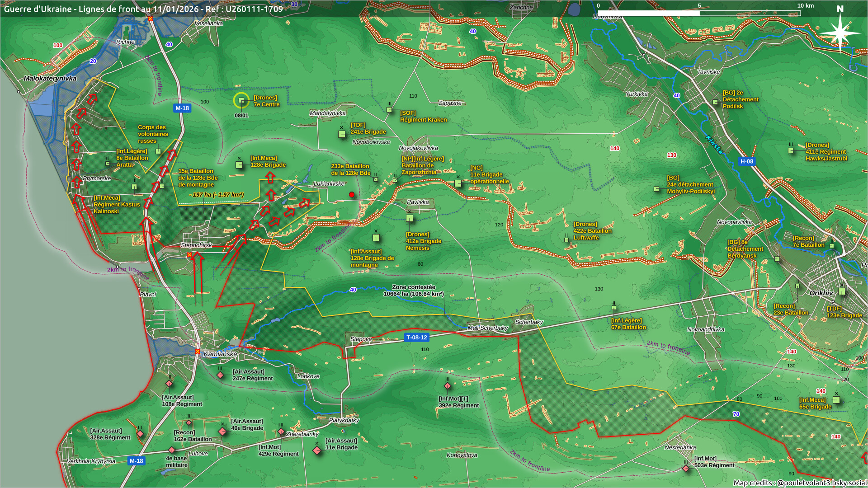Click the Kamianske town label
868x488 pixels.
click(x=220, y=354)
